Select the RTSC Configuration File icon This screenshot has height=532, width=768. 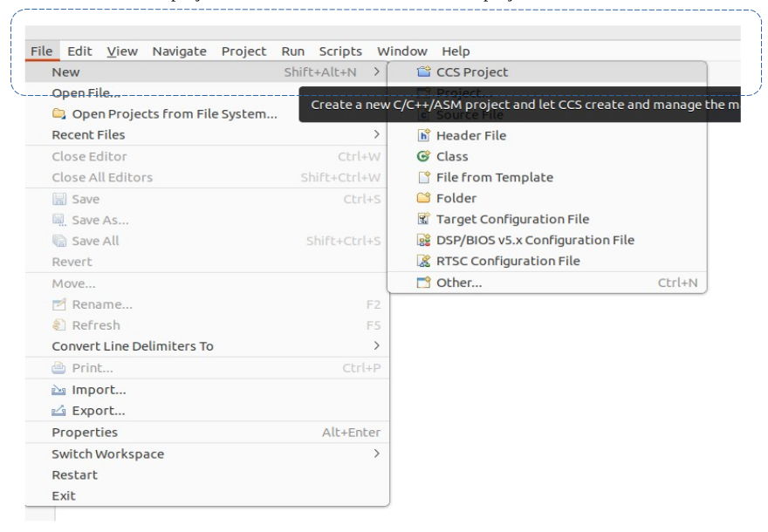tap(423, 261)
